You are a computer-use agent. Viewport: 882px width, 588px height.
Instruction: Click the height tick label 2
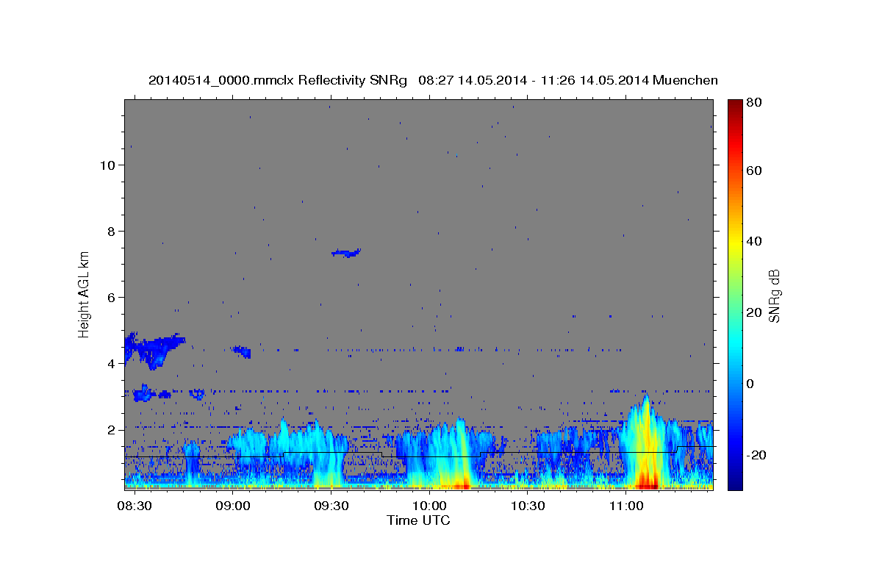coord(112,429)
